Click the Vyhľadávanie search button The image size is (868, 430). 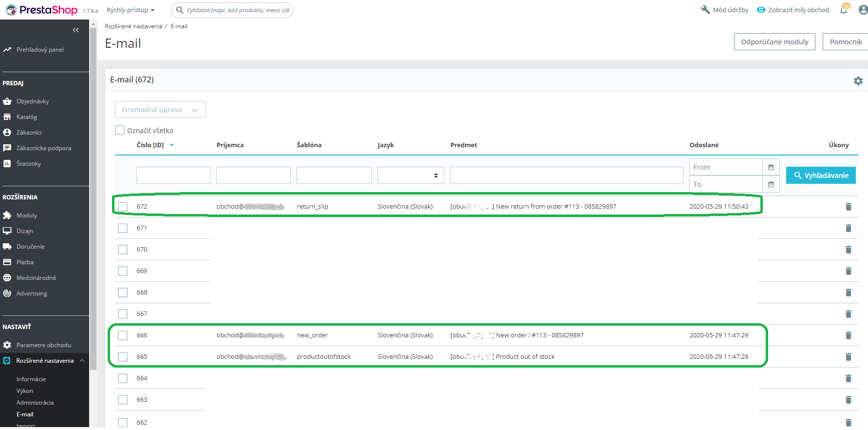(821, 176)
